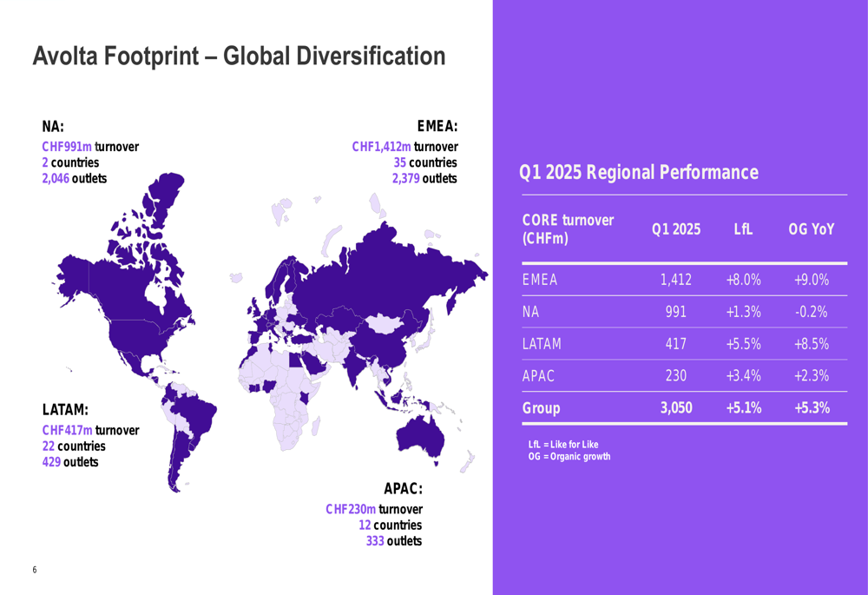Select the "NA:" heading beside the map
Viewport: 868px width, 595px height.
click(53, 126)
